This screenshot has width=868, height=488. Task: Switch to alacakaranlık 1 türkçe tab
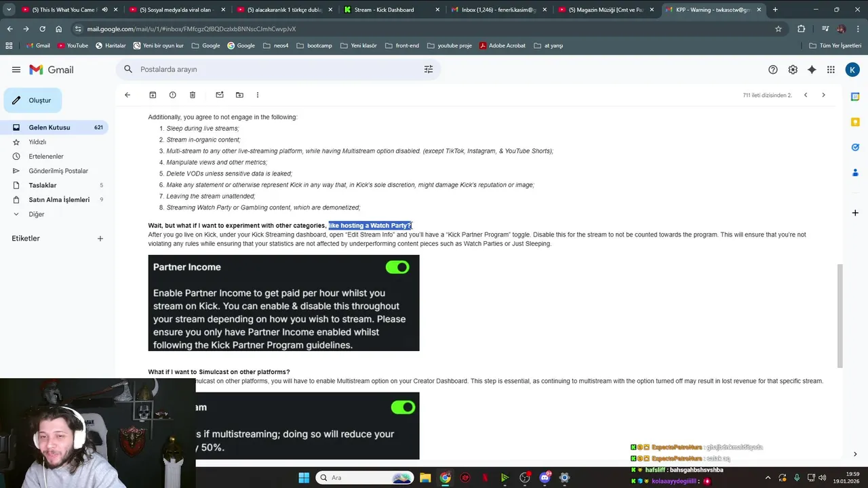coord(283,9)
